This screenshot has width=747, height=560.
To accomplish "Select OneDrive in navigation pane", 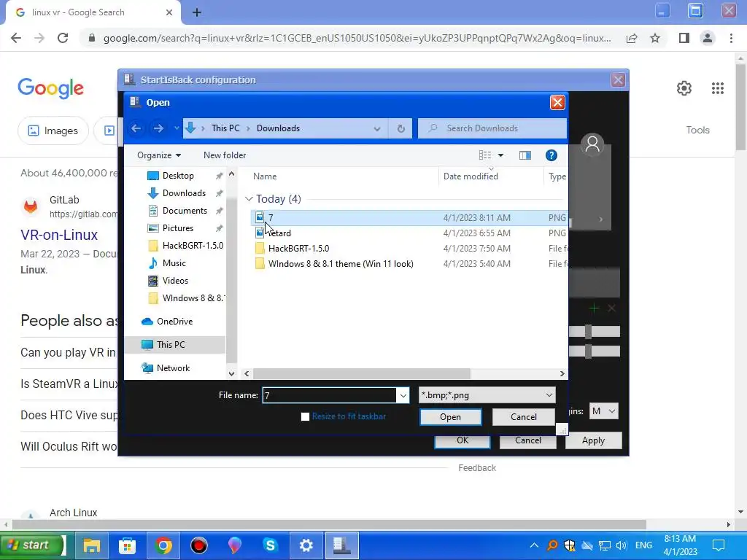I will 174,322.
